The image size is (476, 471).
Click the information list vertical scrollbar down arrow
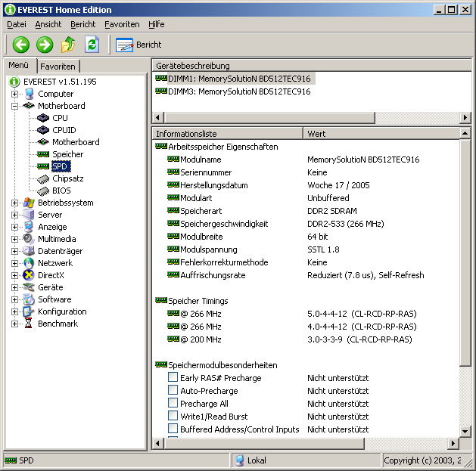465,431
